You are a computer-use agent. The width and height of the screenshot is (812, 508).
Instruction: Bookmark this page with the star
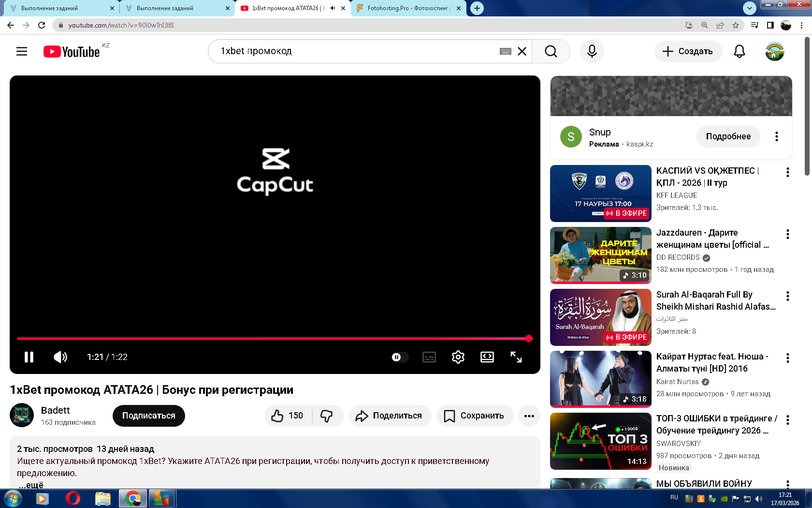[736, 25]
